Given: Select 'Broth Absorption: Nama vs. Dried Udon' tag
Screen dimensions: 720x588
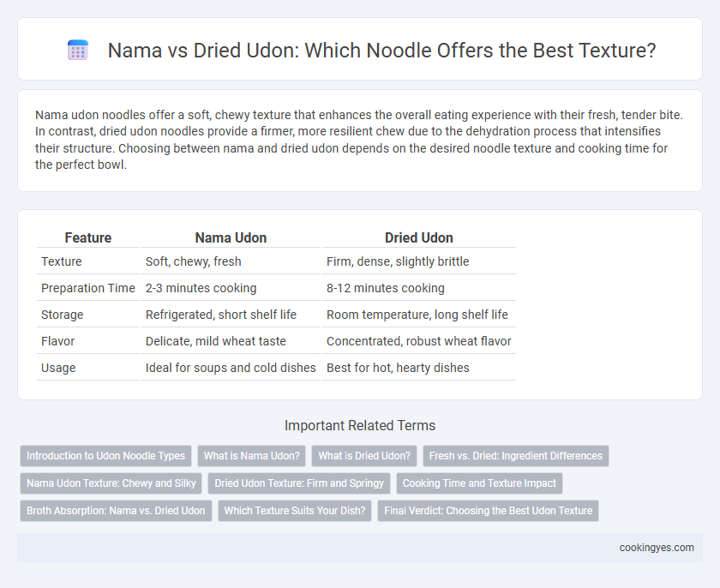Looking at the screenshot, I should pyautogui.click(x=116, y=510).
